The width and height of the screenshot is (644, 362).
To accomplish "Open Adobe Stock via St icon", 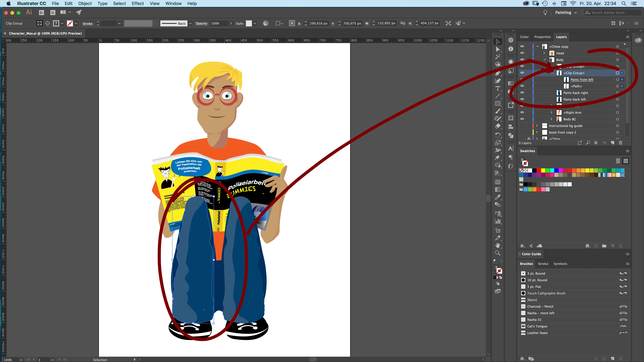I will click(53, 13).
